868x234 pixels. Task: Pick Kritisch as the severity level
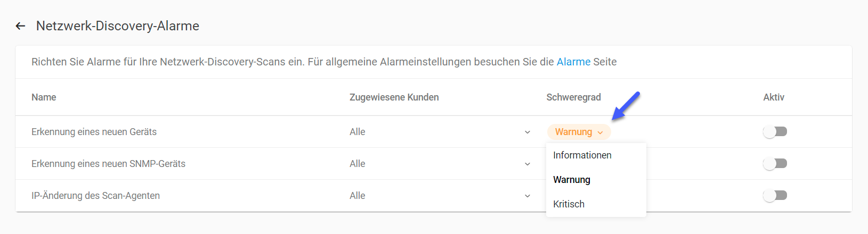point(569,204)
